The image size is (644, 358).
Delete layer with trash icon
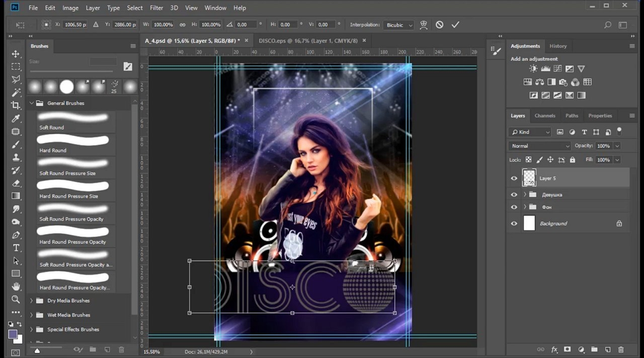(x=621, y=349)
